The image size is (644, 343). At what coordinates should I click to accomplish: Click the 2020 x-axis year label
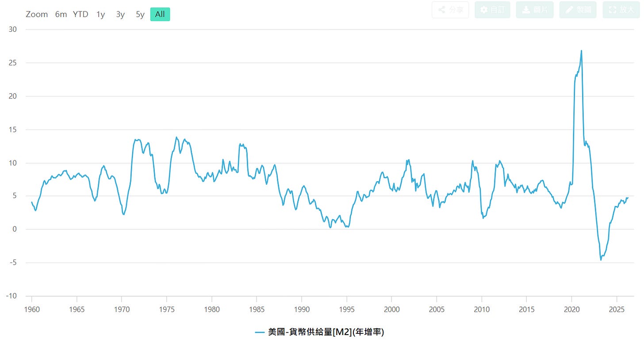click(571, 309)
